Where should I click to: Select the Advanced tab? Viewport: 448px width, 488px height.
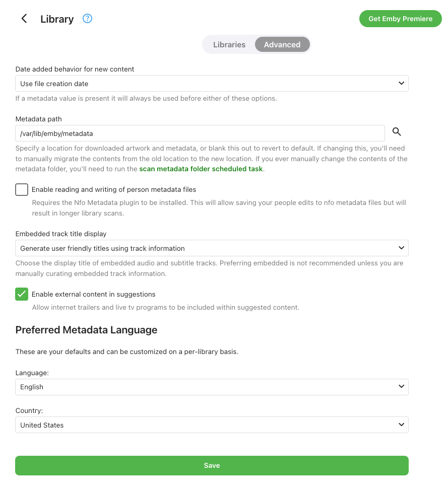click(282, 45)
